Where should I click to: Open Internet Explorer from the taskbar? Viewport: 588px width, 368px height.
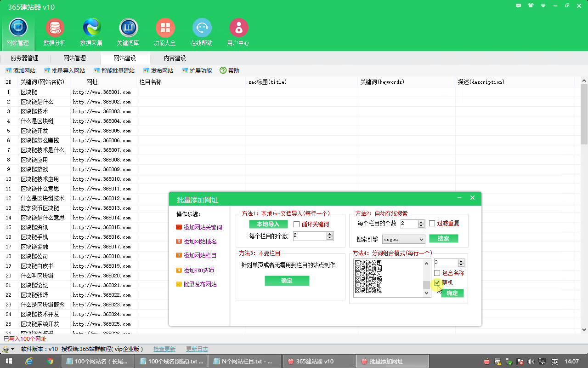(x=29, y=362)
